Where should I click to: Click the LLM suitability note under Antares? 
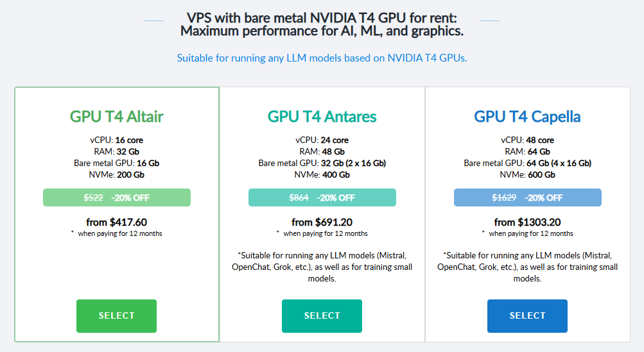click(322, 267)
